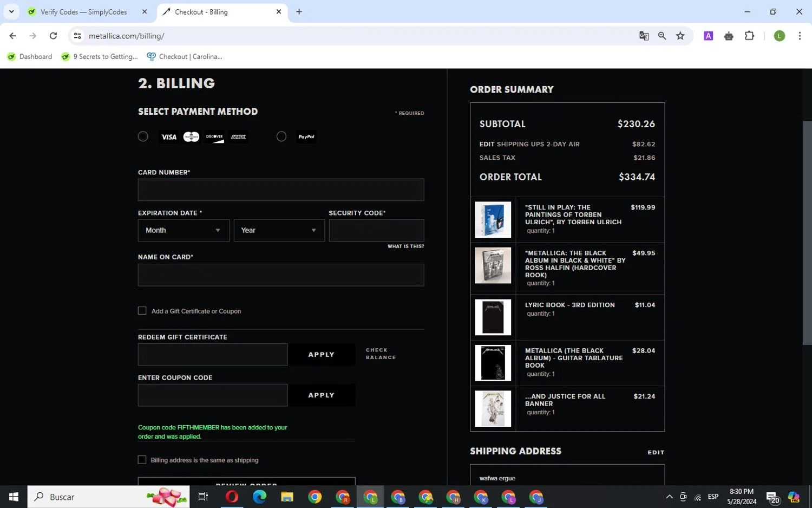This screenshot has width=812, height=508.
Task: Open the 9 Secrets to Getting bookmark
Action: pos(100,56)
